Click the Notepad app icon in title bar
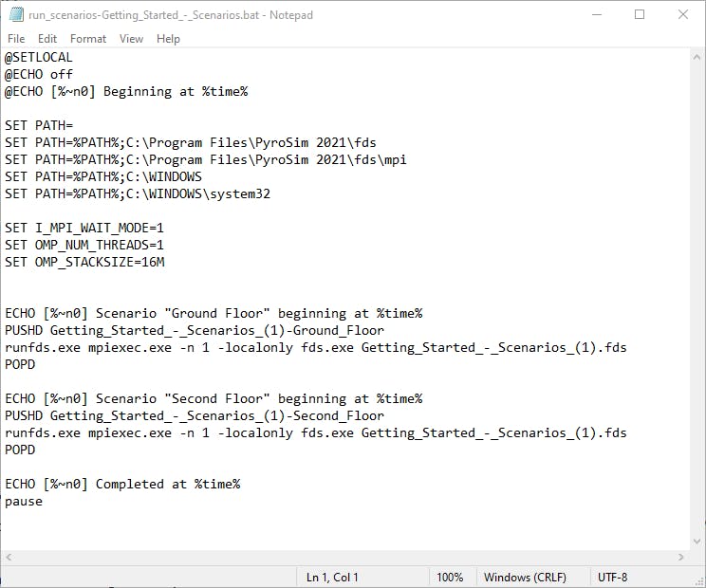The height and width of the screenshot is (588, 706). click(15, 14)
